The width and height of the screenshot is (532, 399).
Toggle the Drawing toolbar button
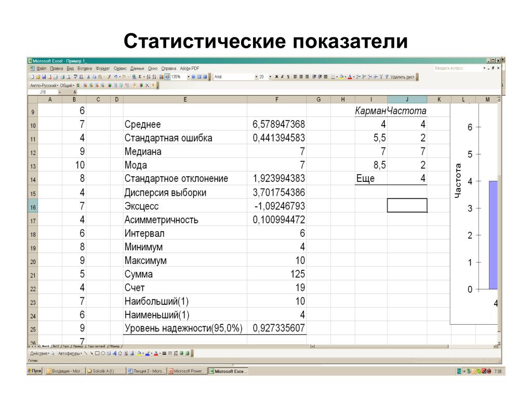click(x=167, y=77)
